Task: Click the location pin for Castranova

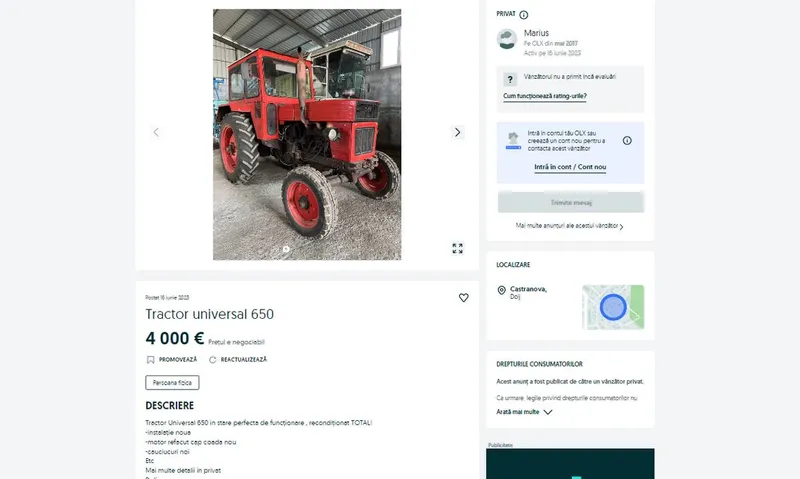Action: (502, 290)
